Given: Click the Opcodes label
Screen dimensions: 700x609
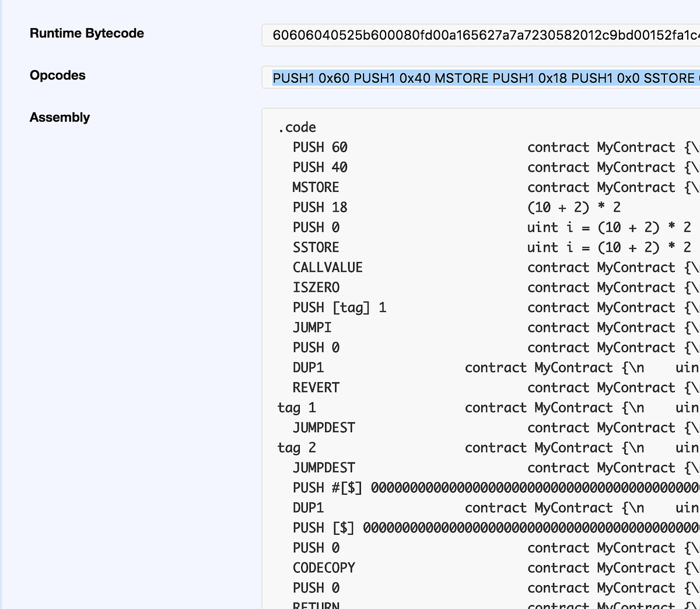Looking at the screenshot, I should (x=57, y=75).
